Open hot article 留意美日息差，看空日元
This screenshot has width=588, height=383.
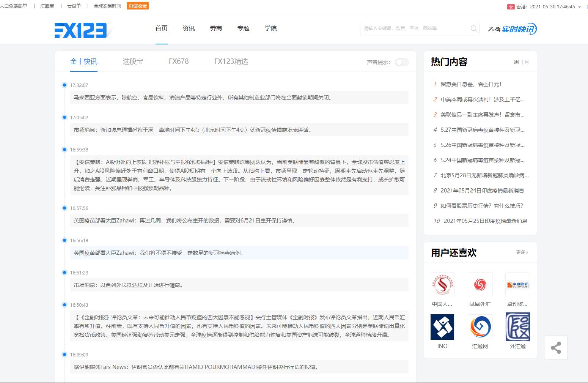click(471, 84)
